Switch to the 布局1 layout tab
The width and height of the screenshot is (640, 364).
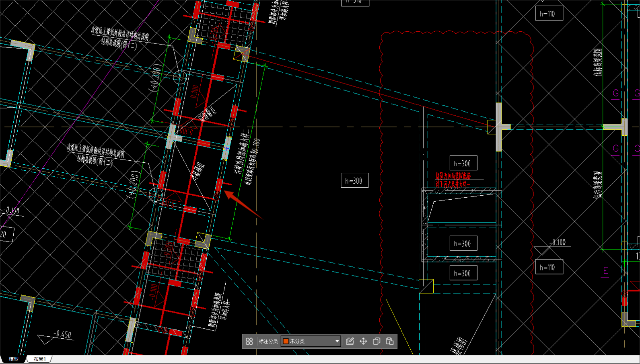[40, 359]
